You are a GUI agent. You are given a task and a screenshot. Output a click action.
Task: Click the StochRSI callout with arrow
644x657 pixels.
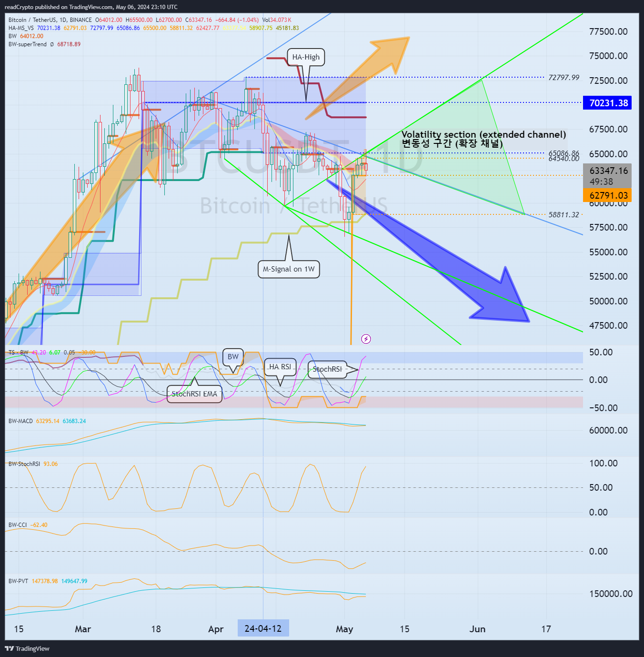click(x=327, y=369)
